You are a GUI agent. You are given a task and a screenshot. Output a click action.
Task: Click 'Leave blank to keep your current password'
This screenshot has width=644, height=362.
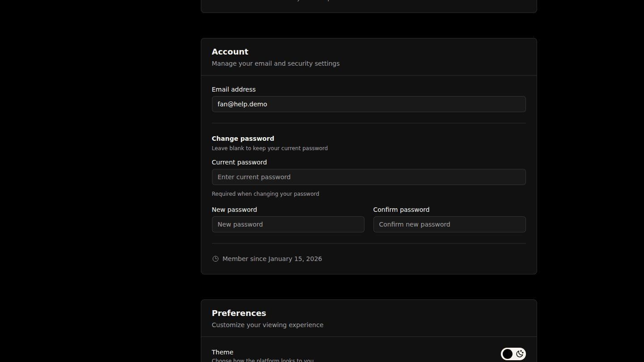(270, 148)
